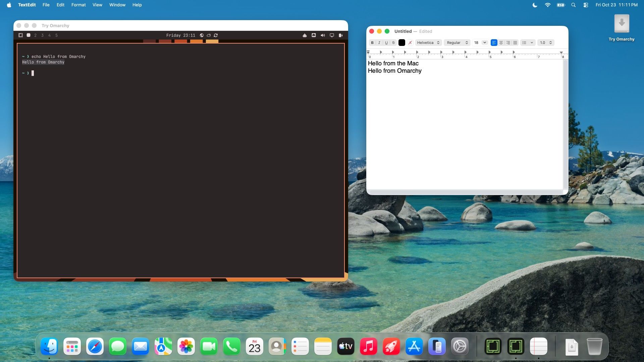Open the View menu
644x362 pixels.
click(97, 5)
